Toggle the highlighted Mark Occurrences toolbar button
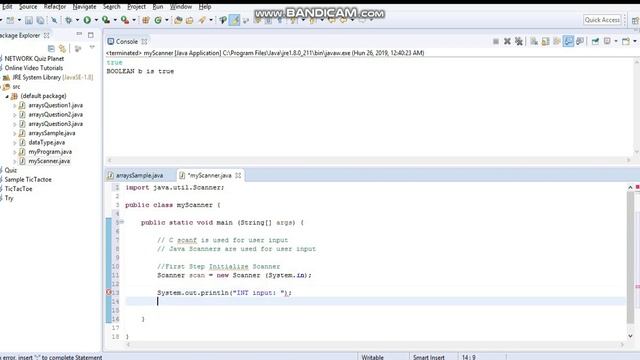640x360 pixels. 234,20
